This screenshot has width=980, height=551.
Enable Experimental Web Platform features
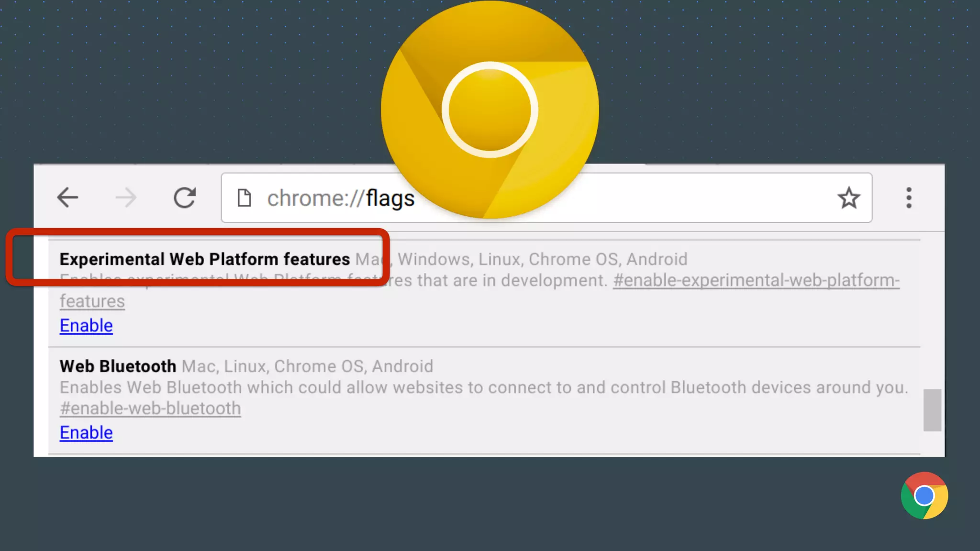(86, 326)
